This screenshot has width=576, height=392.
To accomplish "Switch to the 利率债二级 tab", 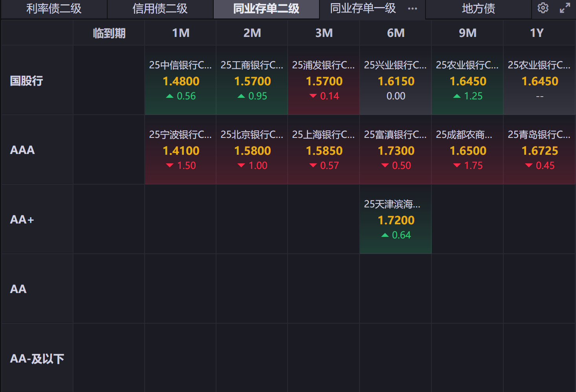I will 54,9.
